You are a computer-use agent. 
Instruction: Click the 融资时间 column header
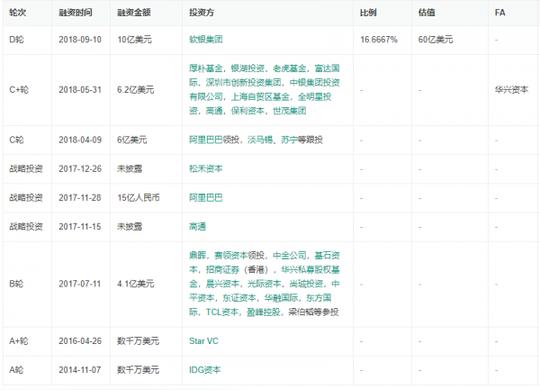click(x=75, y=12)
